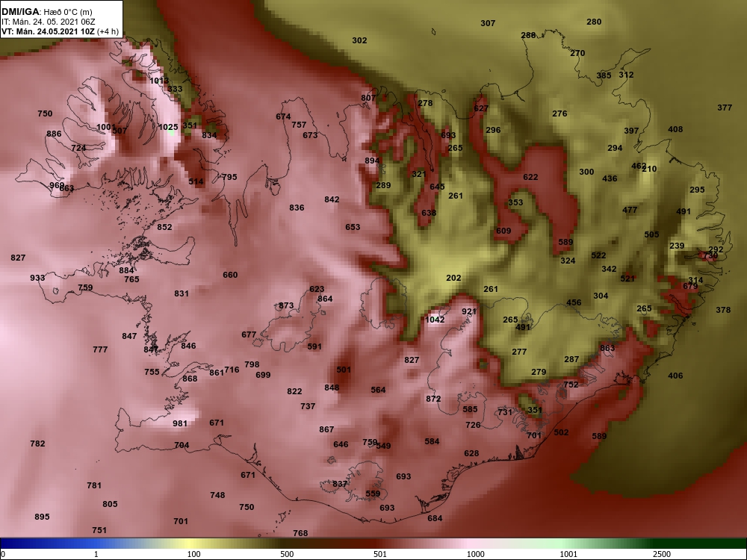The width and height of the screenshot is (747, 560).
Task: Click the map value 591
Action: 314,346
